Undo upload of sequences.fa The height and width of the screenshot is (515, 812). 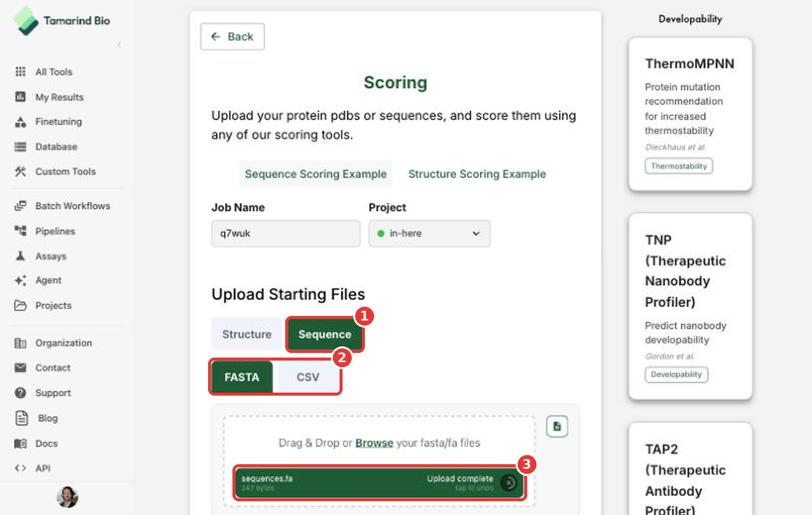(509, 482)
